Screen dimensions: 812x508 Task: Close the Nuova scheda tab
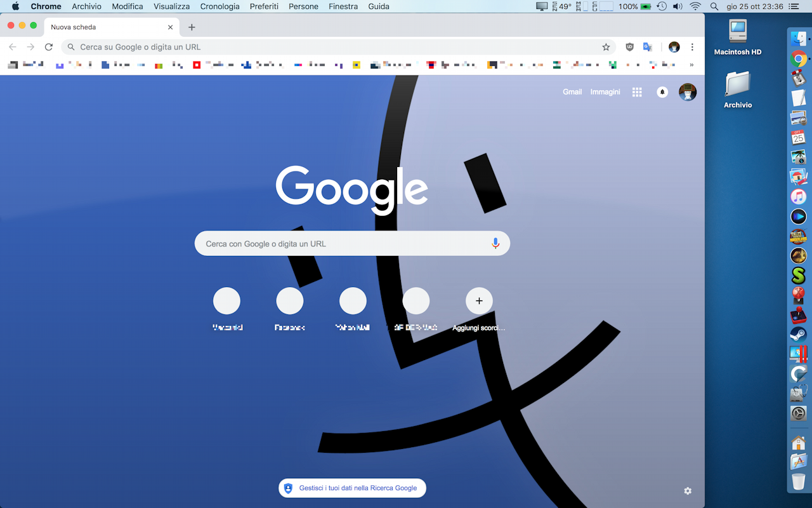(170, 27)
